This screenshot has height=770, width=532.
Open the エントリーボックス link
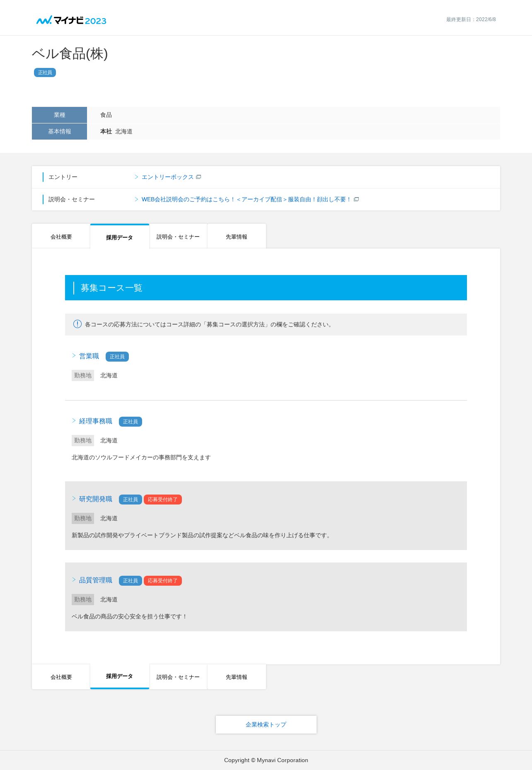pyautogui.click(x=167, y=177)
